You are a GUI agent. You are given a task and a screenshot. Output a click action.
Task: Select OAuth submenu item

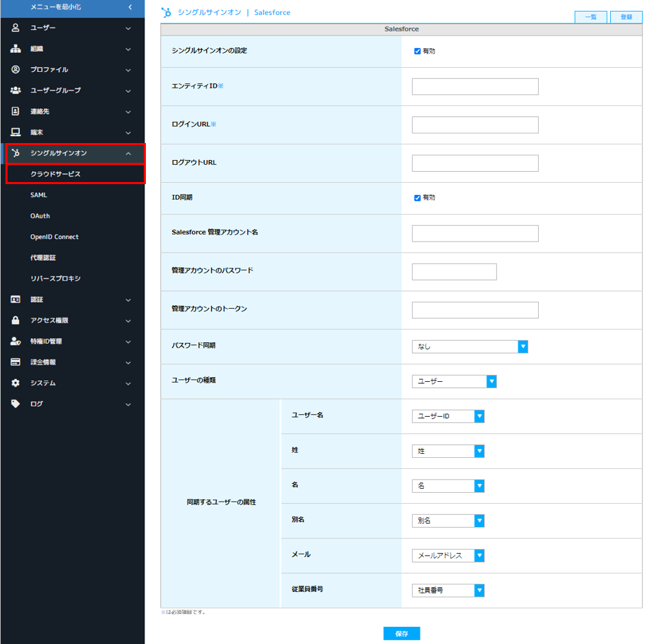40,216
